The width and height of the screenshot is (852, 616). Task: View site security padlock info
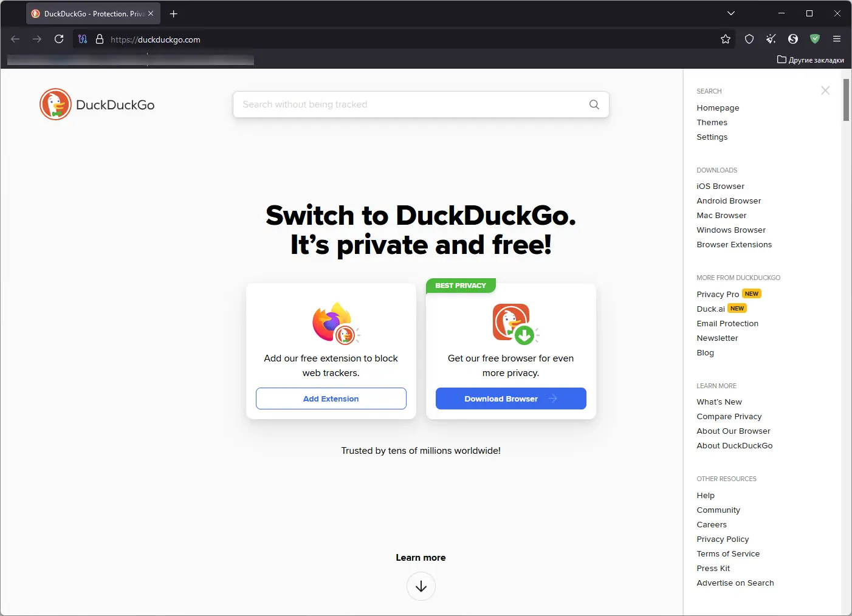click(100, 39)
